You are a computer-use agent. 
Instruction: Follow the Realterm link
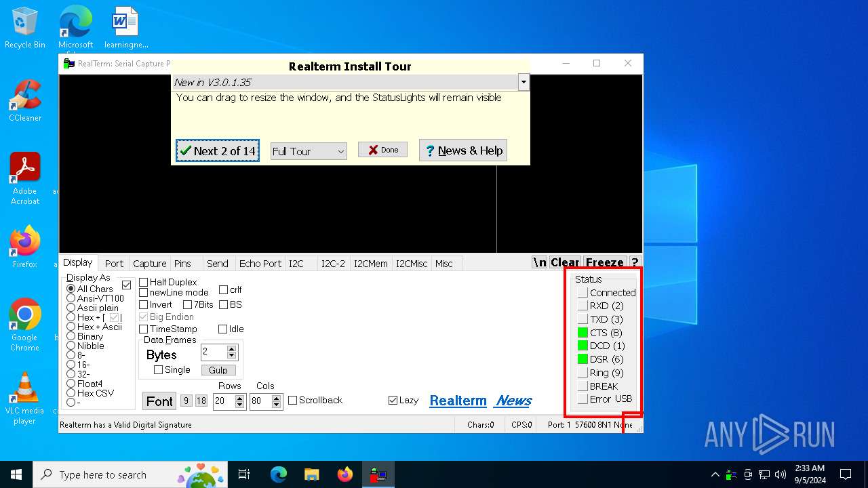[458, 401]
